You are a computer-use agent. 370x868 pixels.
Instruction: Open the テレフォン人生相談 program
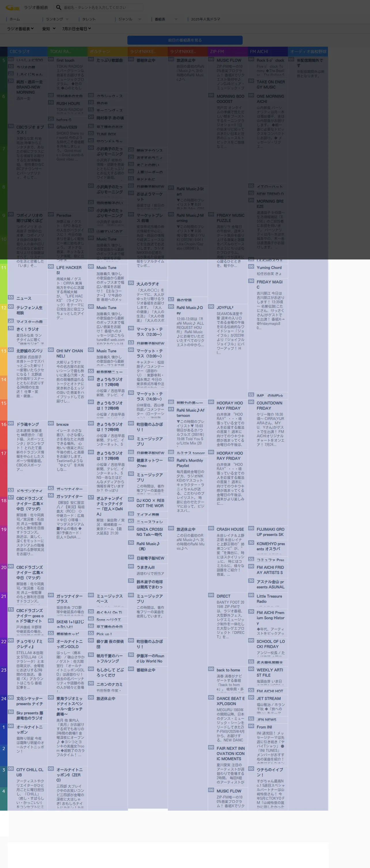pyautogui.click(x=29, y=310)
